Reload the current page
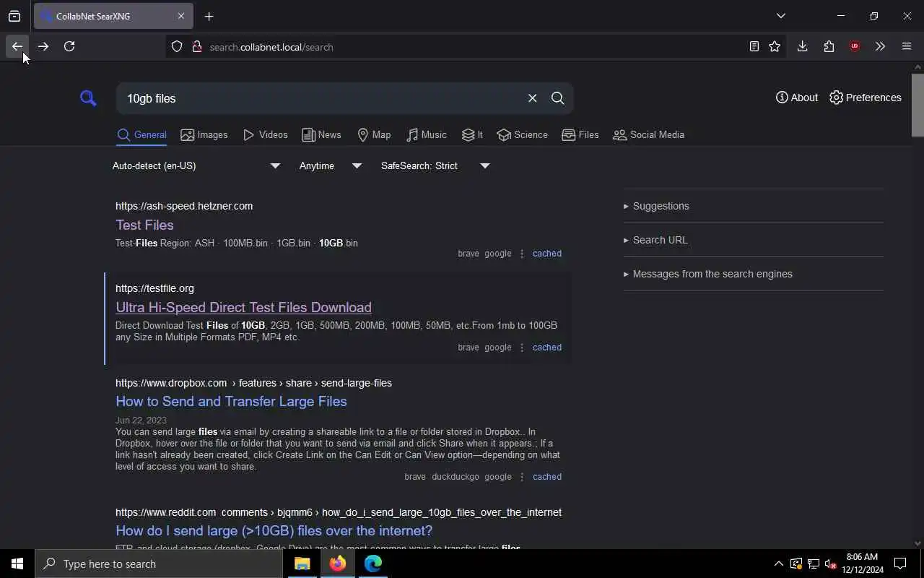 tap(69, 46)
